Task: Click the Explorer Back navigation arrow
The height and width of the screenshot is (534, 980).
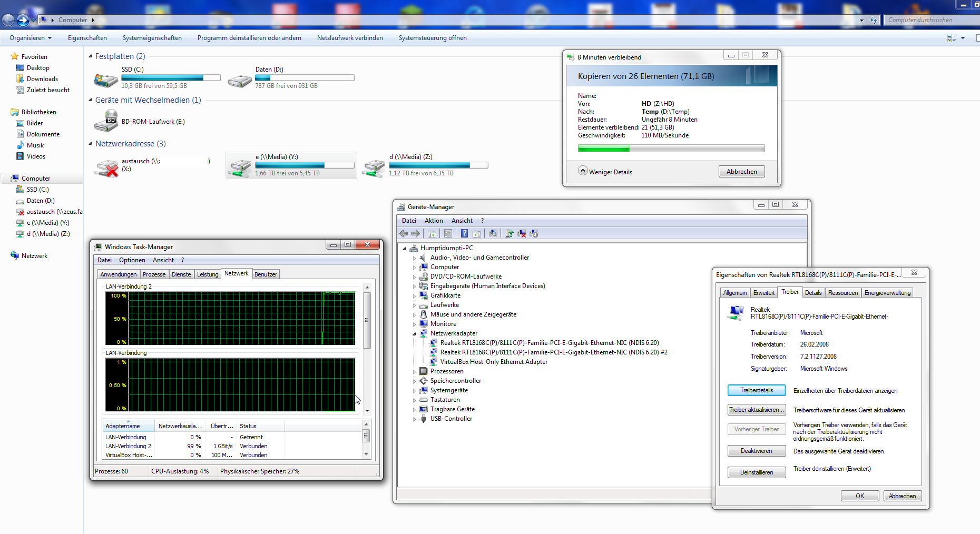Action: pyautogui.click(x=8, y=20)
